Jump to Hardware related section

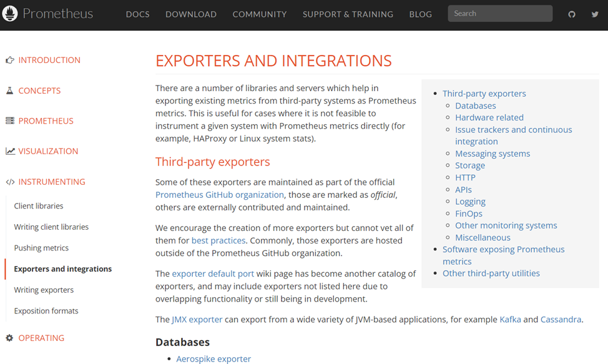click(489, 117)
